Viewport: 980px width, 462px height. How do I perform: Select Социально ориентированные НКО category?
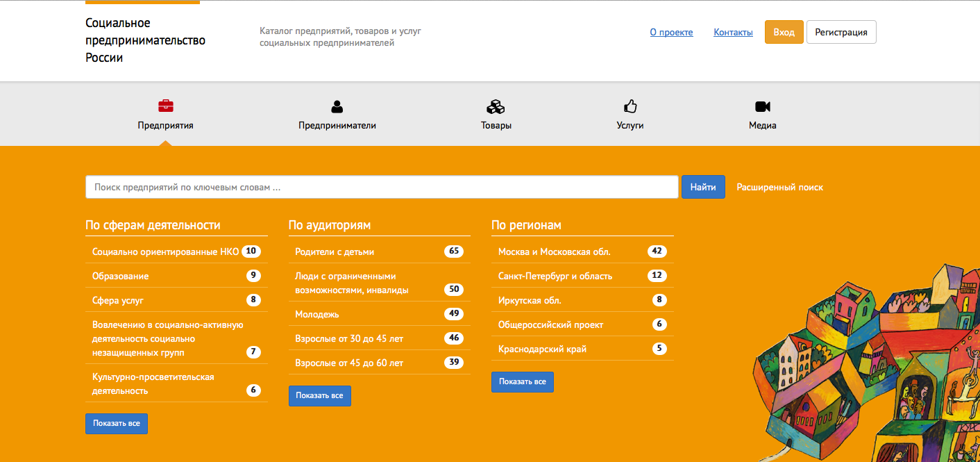(176, 251)
